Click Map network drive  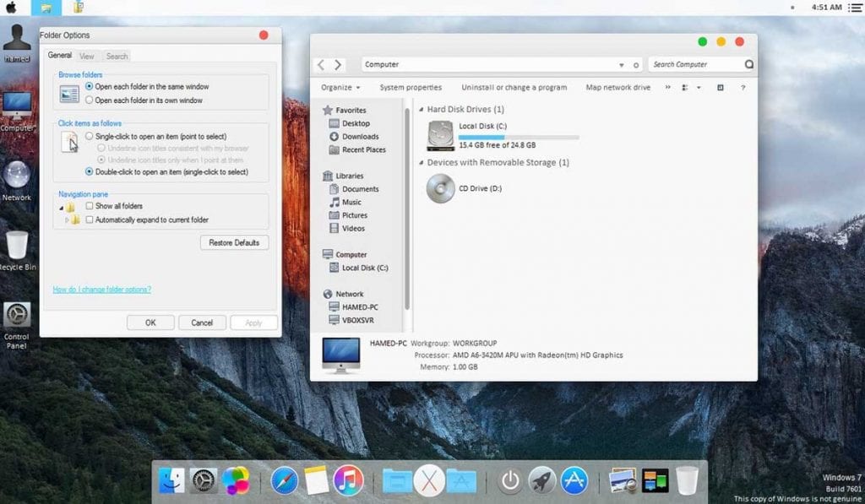point(617,87)
